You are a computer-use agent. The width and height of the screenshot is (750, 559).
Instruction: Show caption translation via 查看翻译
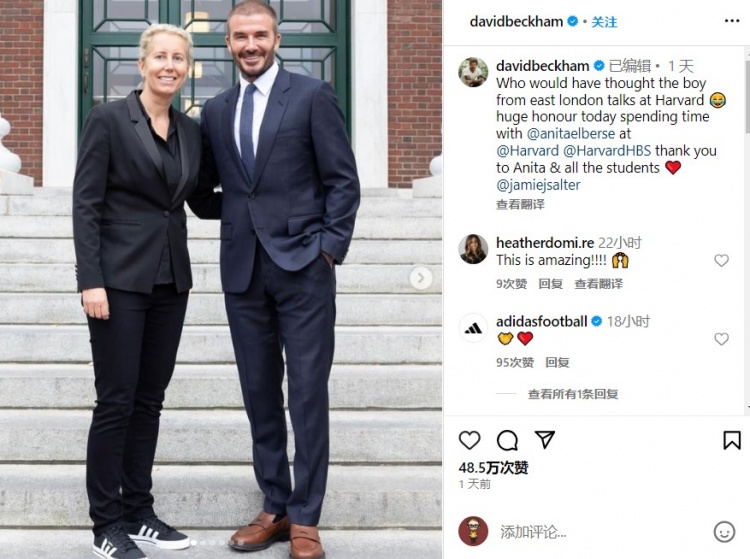(x=520, y=205)
